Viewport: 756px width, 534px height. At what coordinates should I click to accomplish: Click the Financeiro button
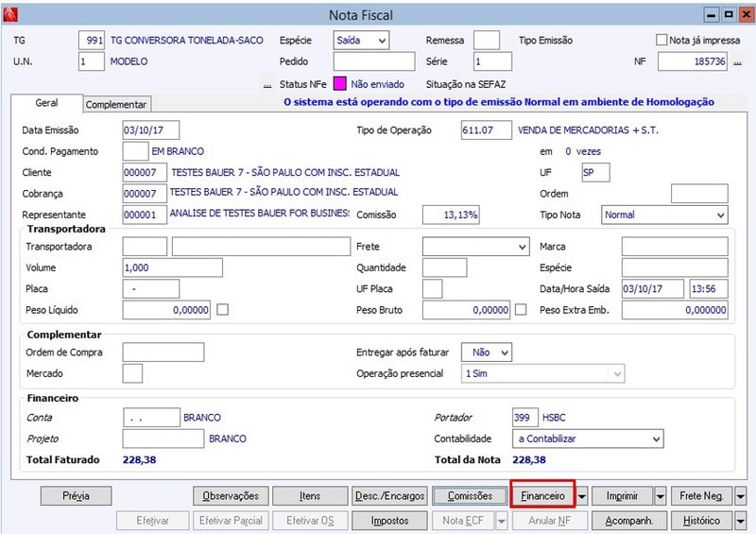point(542,496)
